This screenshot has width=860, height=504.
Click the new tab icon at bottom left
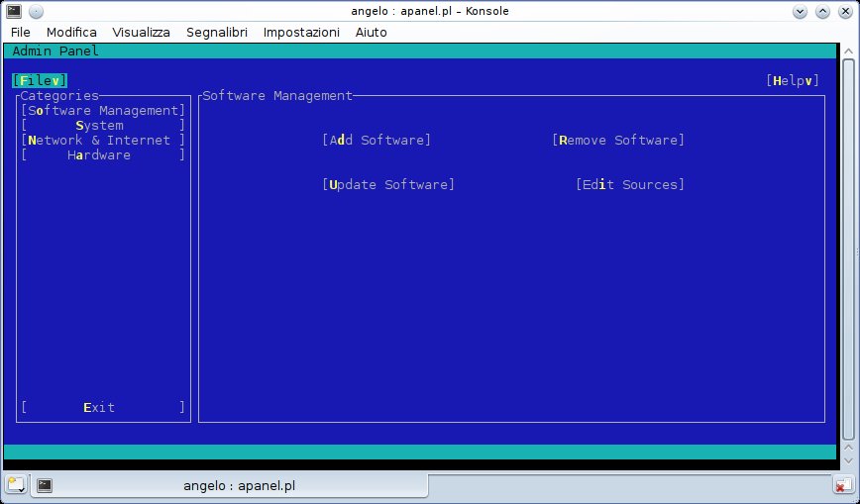tap(16, 485)
